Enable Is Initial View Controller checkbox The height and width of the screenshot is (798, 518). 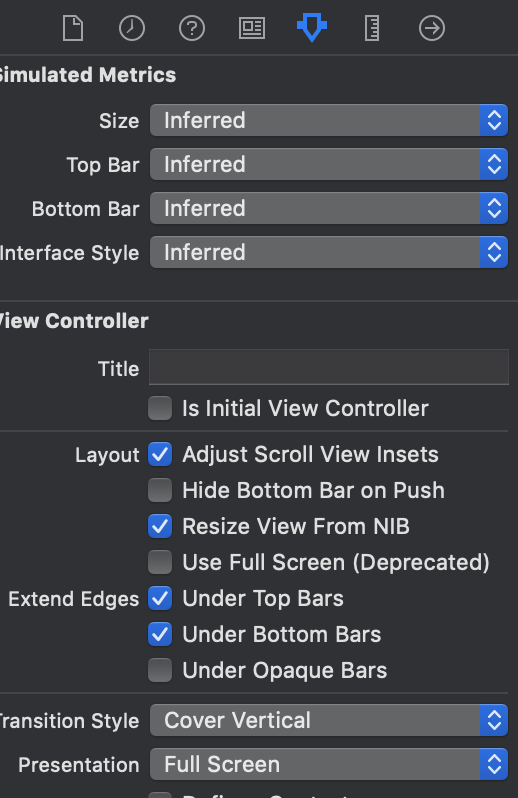click(x=160, y=408)
